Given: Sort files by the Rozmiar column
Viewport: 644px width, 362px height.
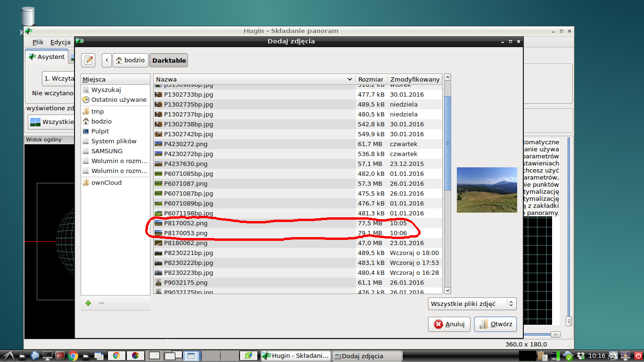Looking at the screenshot, I should 371,79.
